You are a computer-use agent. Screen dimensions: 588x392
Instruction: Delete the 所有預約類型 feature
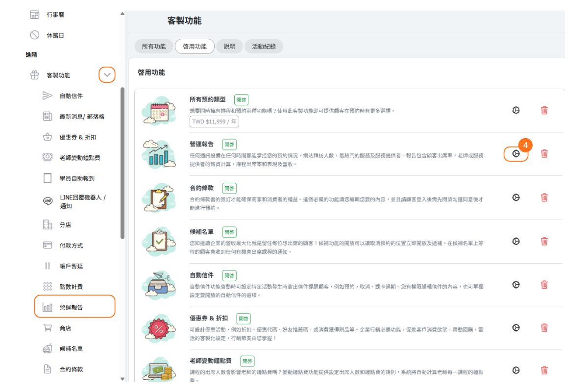click(x=544, y=110)
